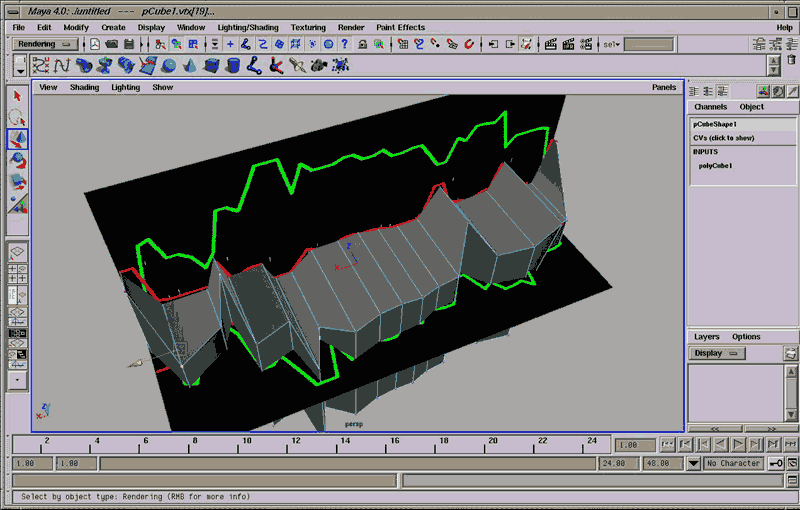Open the Rendering menu set dropdown

[45, 44]
